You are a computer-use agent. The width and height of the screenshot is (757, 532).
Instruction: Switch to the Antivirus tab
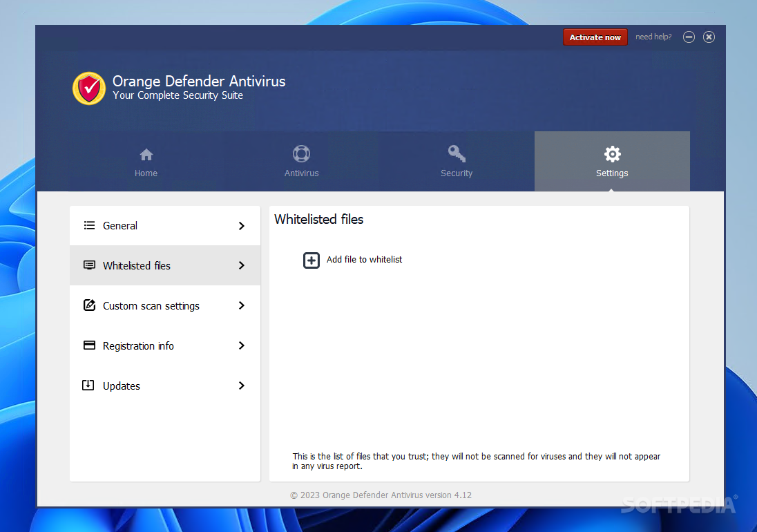[301, 161]
